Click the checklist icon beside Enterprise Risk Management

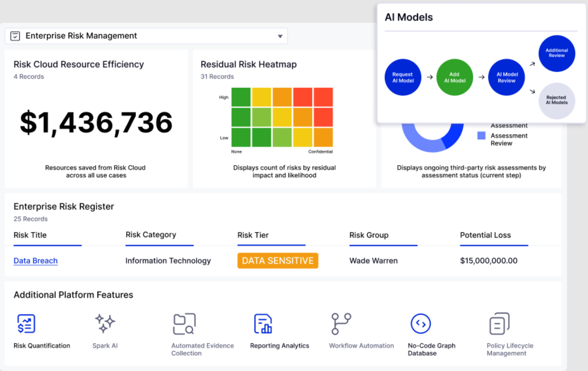[x=15, y=36]
